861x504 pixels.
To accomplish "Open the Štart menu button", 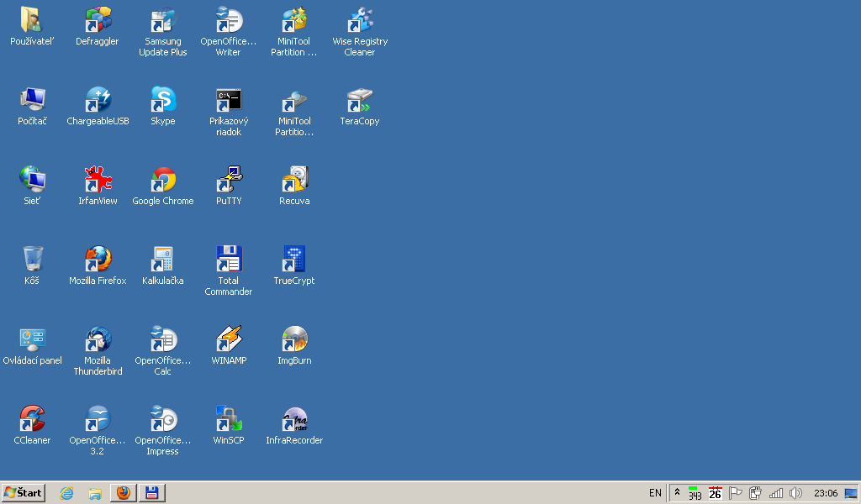I will click(23, 492).
